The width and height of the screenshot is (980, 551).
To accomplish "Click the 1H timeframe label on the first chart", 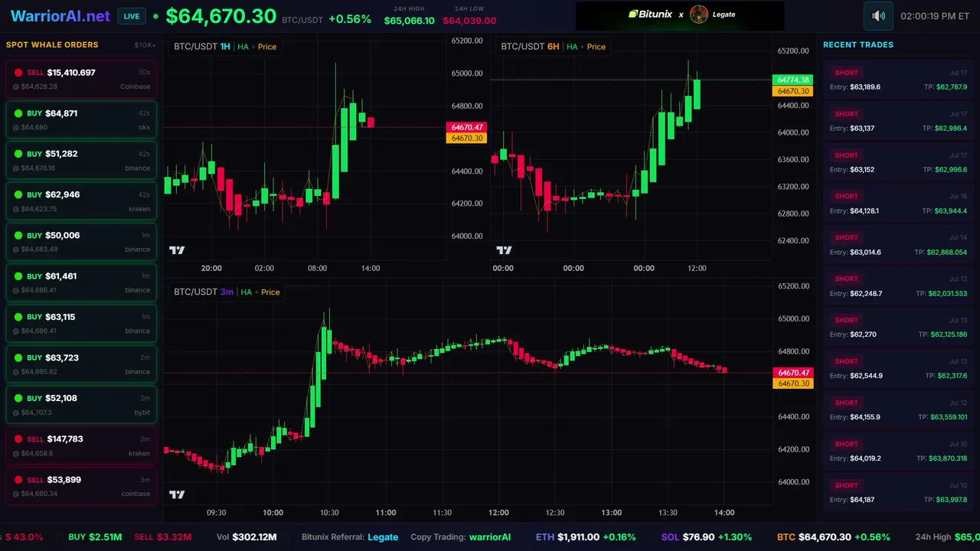I will pos(225,47).
